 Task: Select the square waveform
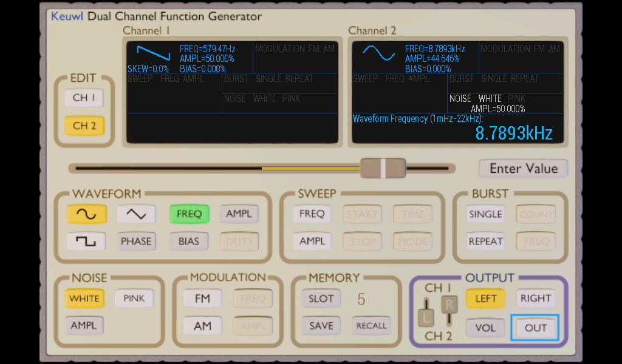tap(86, 241)
